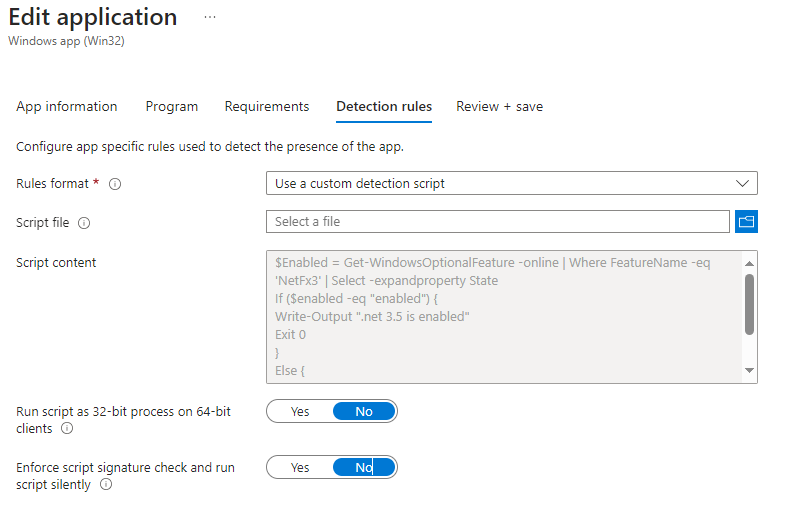805x520 pixels.
Task: Switch to the App information tab
Action: pyautogui.click(x=67, y=106)
